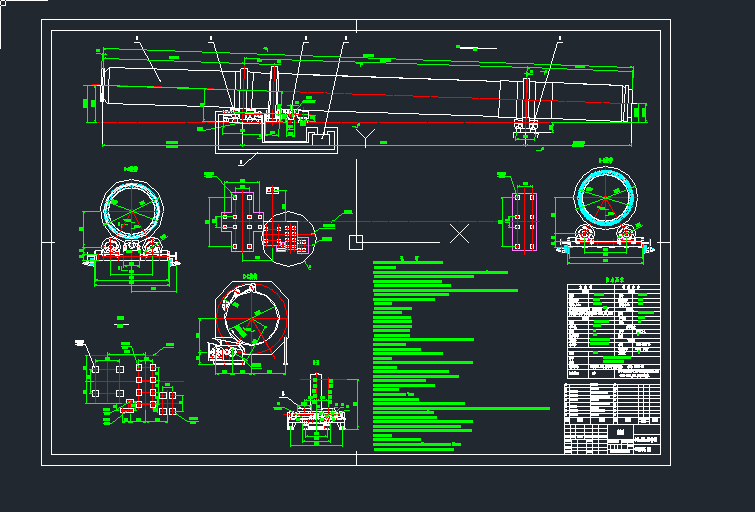Click the foundation bolt layout plan view
Image resolution: width=755 pixels, height=512 pixels.
[x=130, y=385]
